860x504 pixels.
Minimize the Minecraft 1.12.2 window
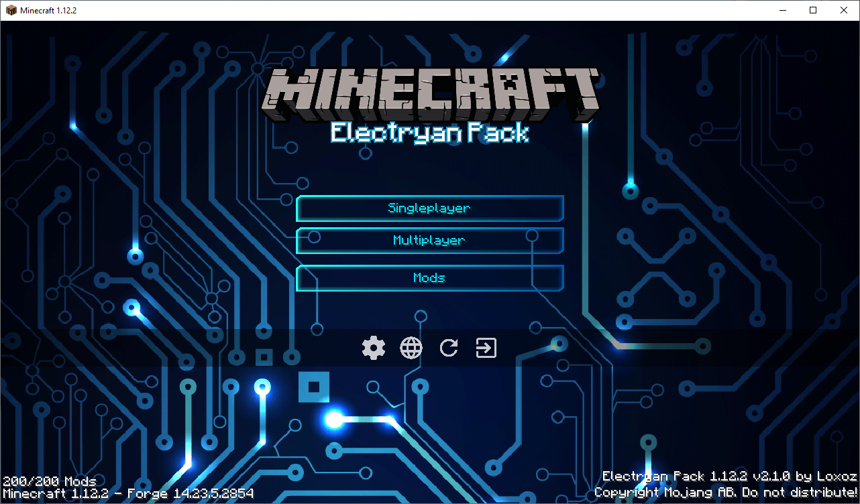tap(782, 11)
